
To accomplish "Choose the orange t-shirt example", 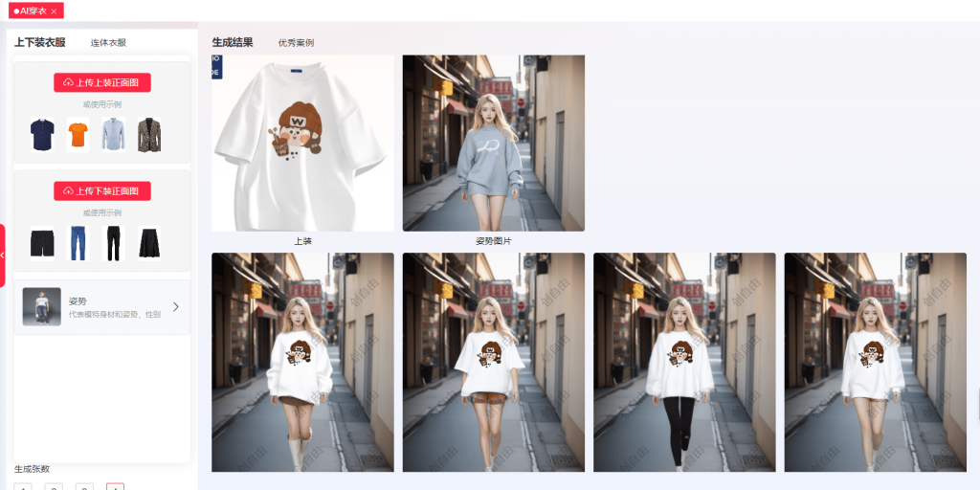I will (x=78, y=135).
